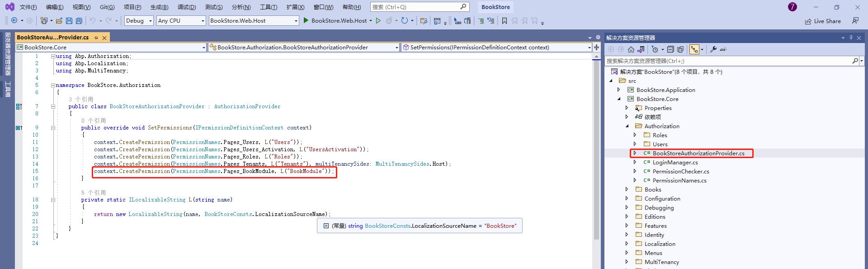This screenshot has width=868, height=269.
Task: Select the MultiTenancy folder in tree
Action: pos(661,262)
